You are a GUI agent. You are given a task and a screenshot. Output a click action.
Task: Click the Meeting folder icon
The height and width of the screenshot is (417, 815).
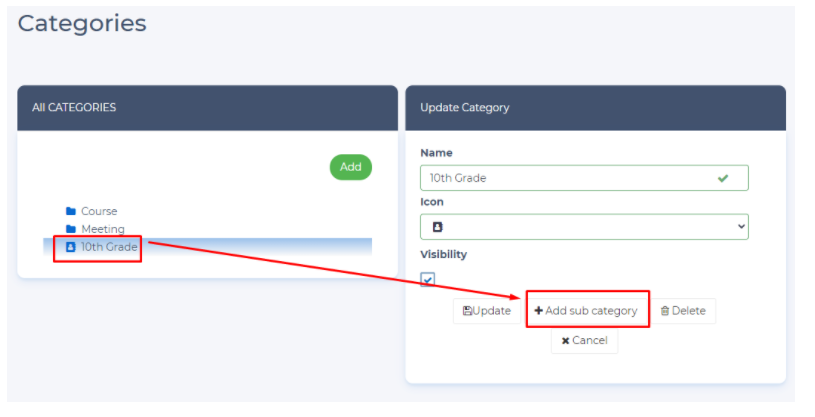point(70,229)
